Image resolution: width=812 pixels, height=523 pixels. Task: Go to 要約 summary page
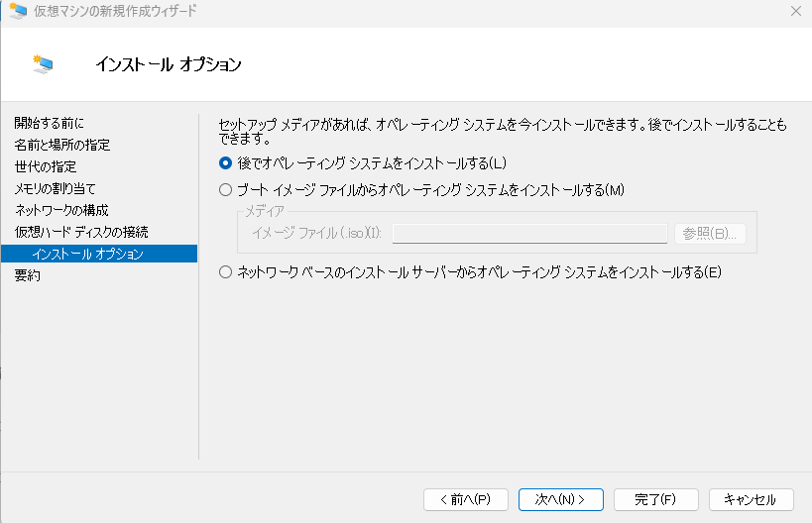click(28, 275)
